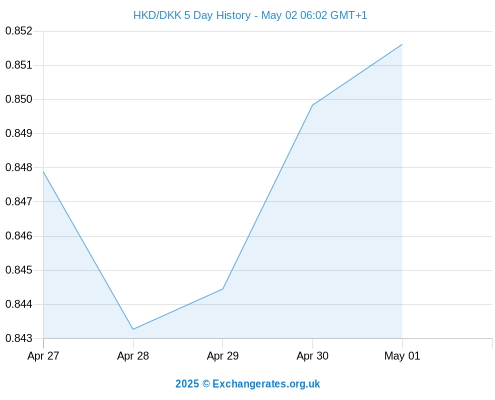This screenshot has width=495, height=400.
Task: Click the 0.846 y-axis label
Action: pyautogui.click(x=19, y=236)
